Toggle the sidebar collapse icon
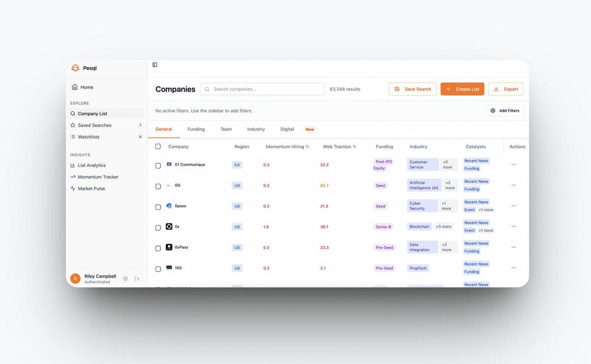This screenshot has width=591, height=364. coord(155,64)
